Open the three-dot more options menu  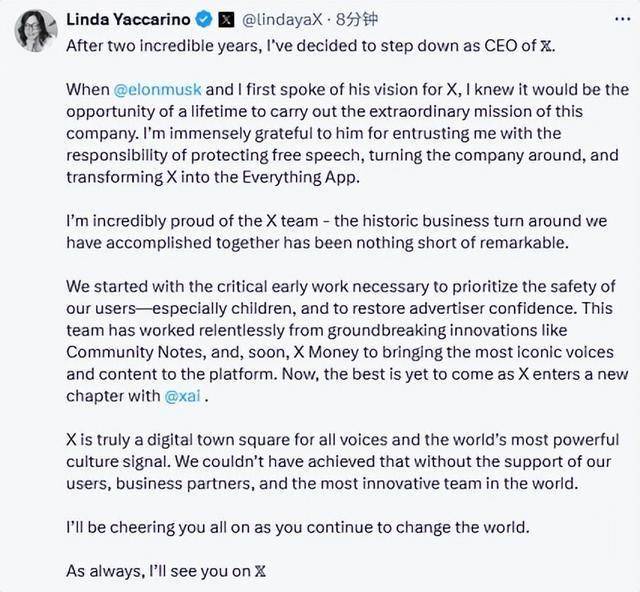tap(622, 19)
